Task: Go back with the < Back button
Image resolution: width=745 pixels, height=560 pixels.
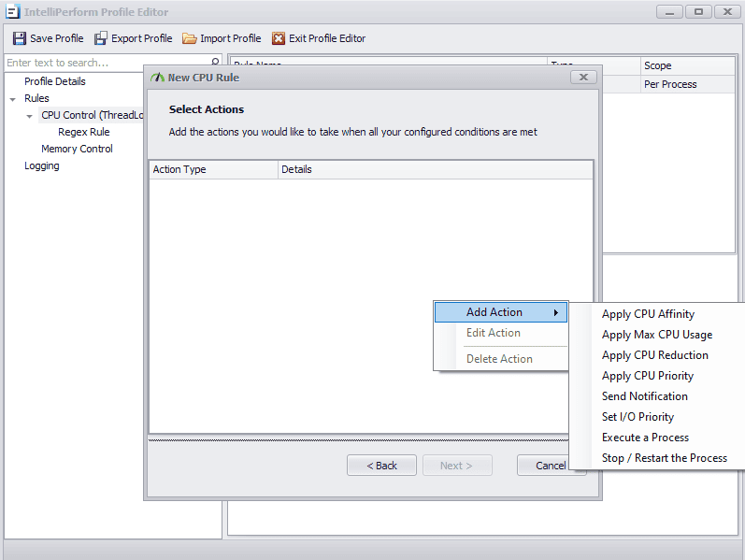Action: tap(381, 466)
